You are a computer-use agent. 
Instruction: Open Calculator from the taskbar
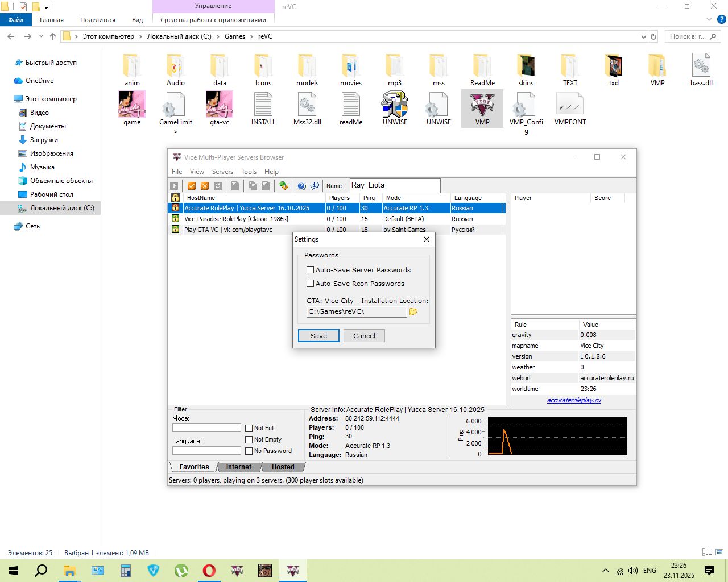coord(126,571)
